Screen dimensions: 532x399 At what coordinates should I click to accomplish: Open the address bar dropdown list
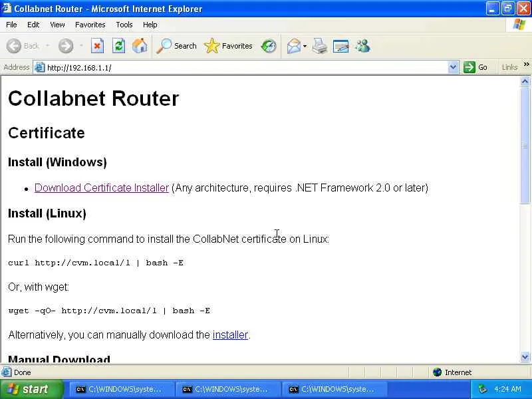click(x=453, y=67)
